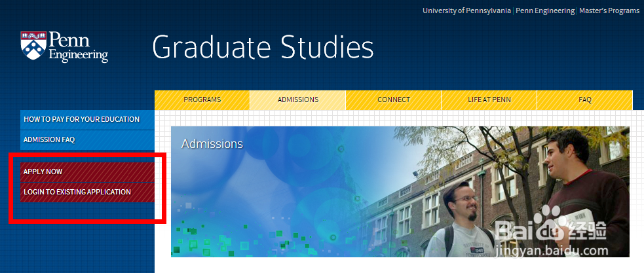This screenshot has width=644, height=273.
Task: Select the FAQ navigation tab
Action: point(585,100)
